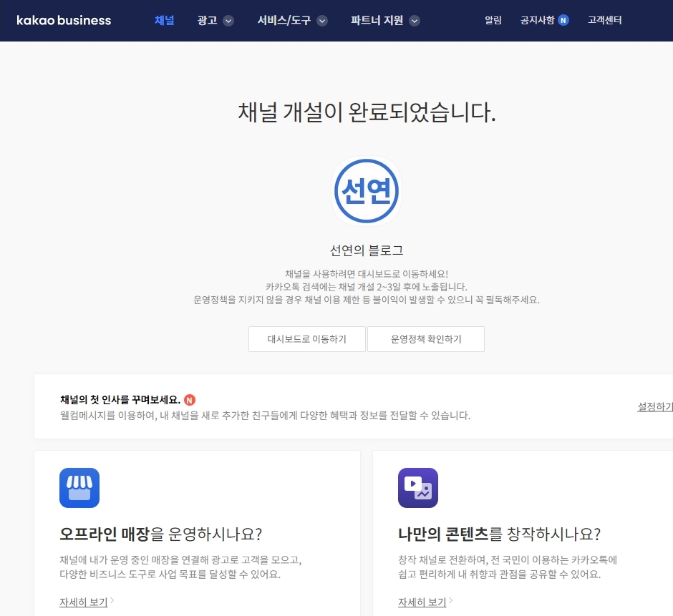The width and height of the screenshot is (673, 616).
Task: Open the 공지사항 menu item
Action: click(x=536, y=20)
